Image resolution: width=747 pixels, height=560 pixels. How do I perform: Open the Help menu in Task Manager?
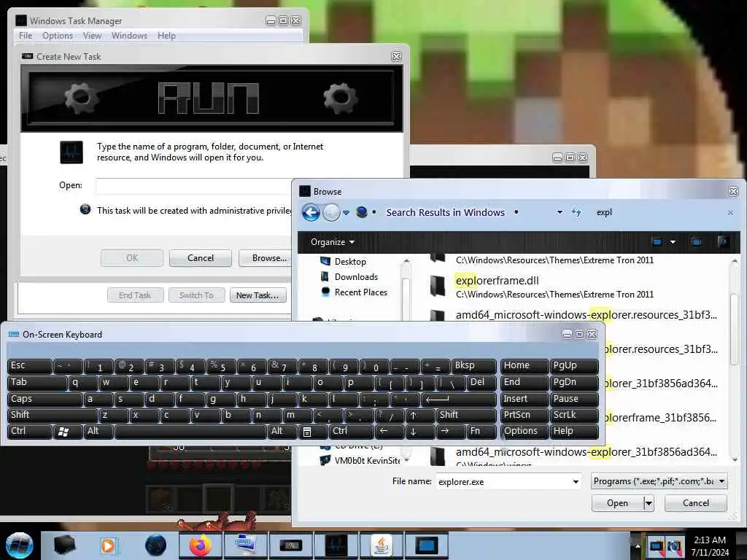[x=166, y=36]
